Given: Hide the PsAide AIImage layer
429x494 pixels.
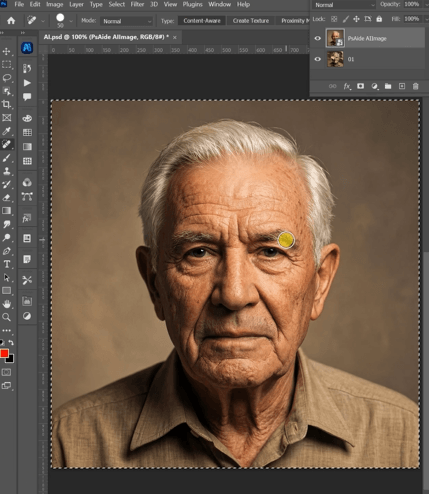Looking at the screenshot, I should pos(318,38).
